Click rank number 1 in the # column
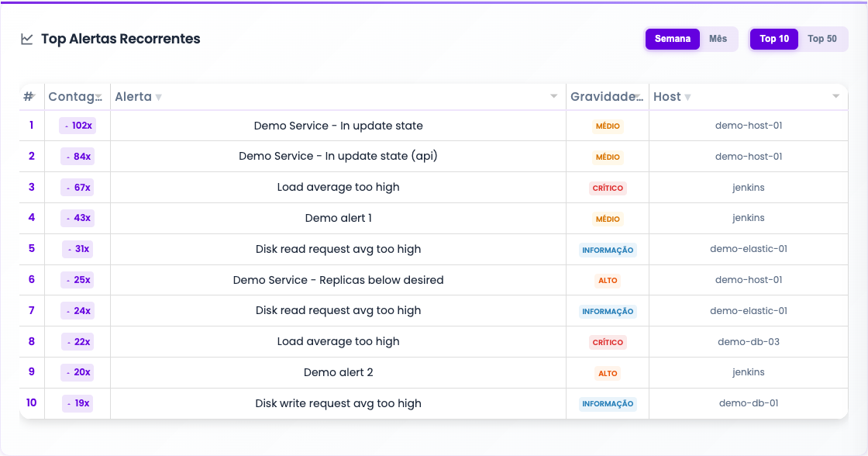This screenshot has height=456, width=868. tap(32, 125)
